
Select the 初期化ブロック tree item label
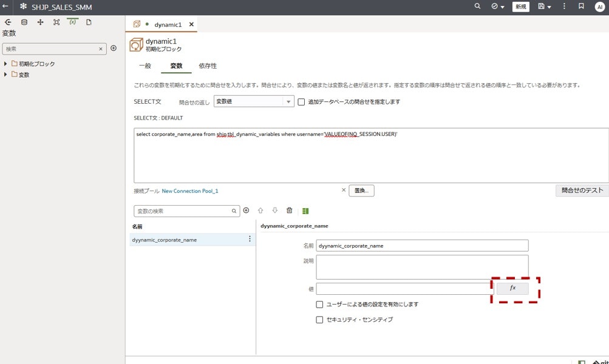pos(37,64)
